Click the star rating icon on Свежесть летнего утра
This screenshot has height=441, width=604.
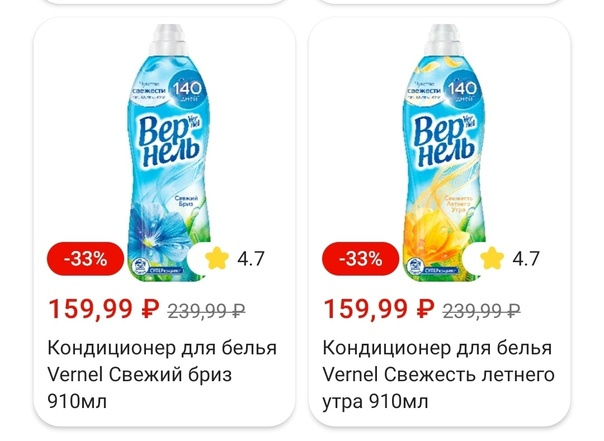(x=492, y=258)
